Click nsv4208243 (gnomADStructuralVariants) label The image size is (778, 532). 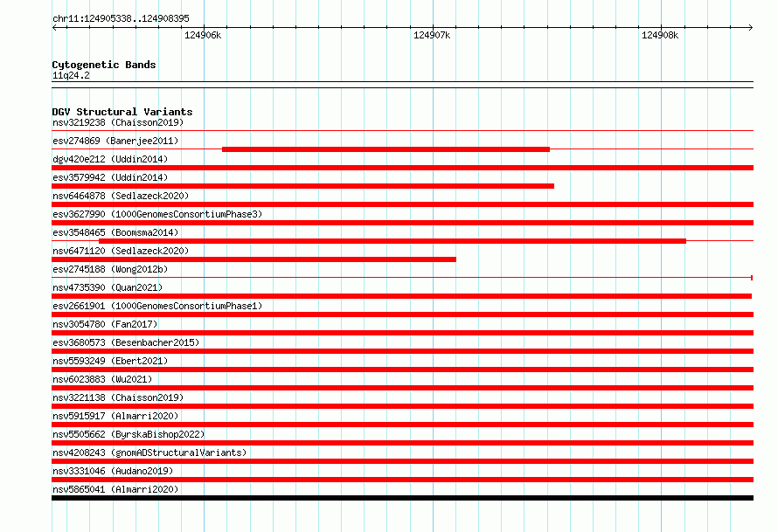pyautogui.click(x=149, y=453)
